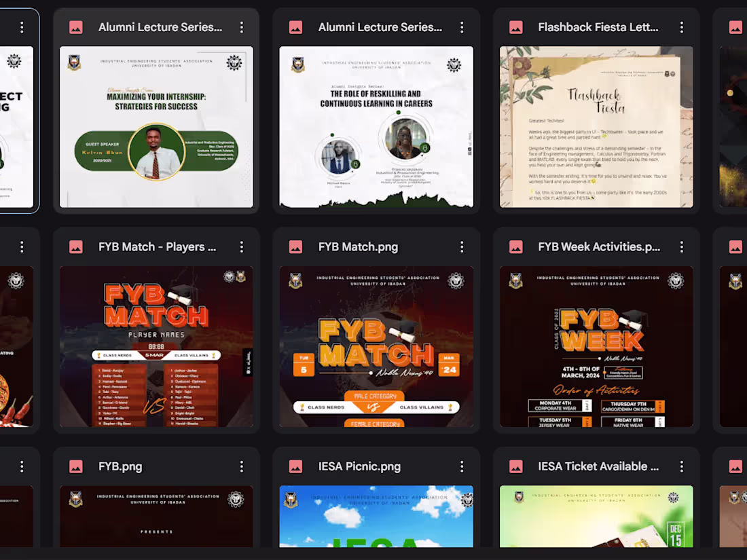This screenshot has width=747, height=560.
Task: Open more options for FYB Match - Players file
Action: point(242,246)
